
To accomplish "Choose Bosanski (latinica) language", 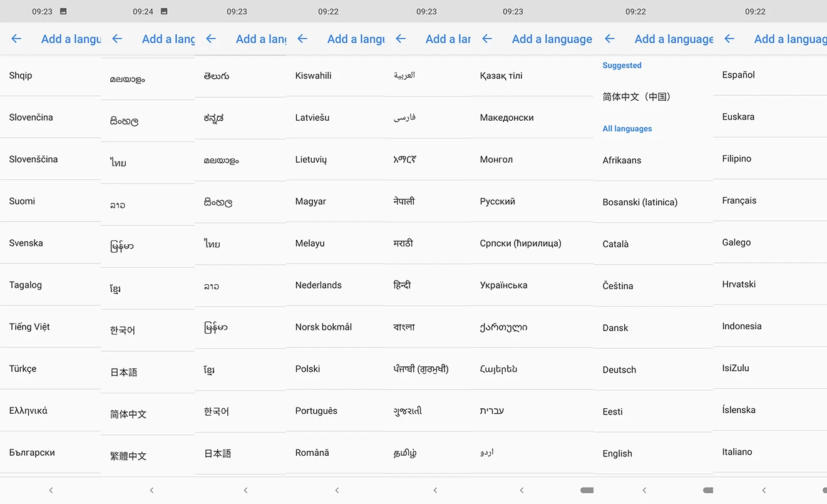I will [x=653, y=202].
